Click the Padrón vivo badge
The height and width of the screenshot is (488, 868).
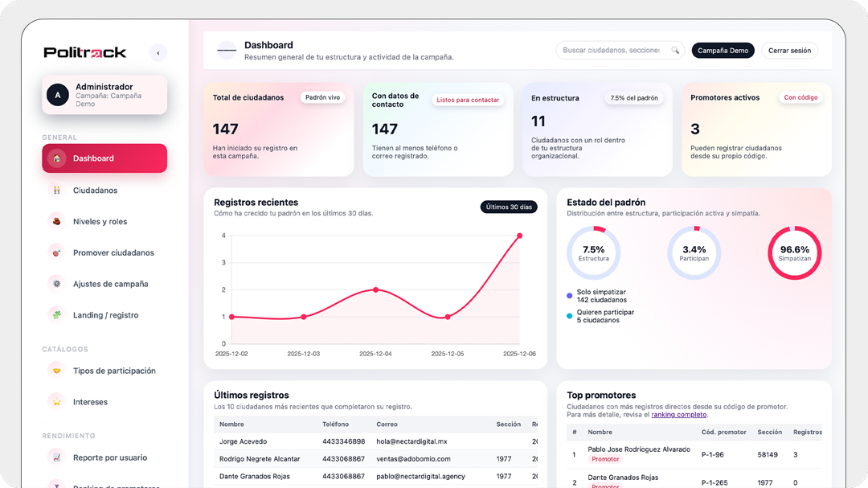pyautogui.click(x=323, y=97)
